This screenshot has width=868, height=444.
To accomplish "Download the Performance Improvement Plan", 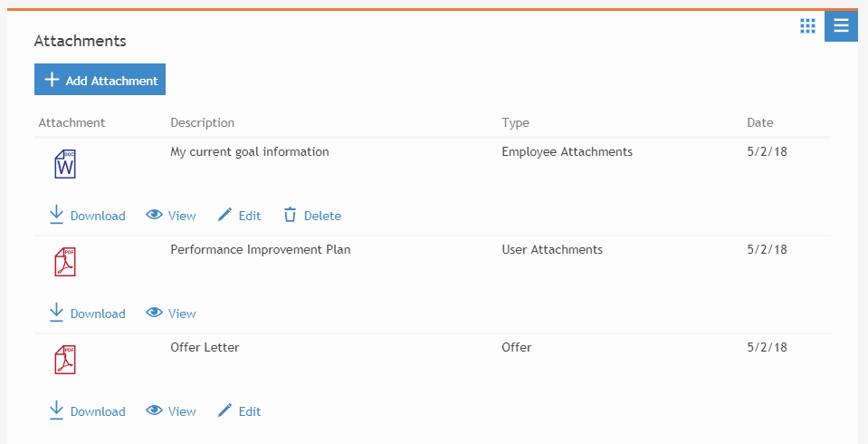I will 87,314.
